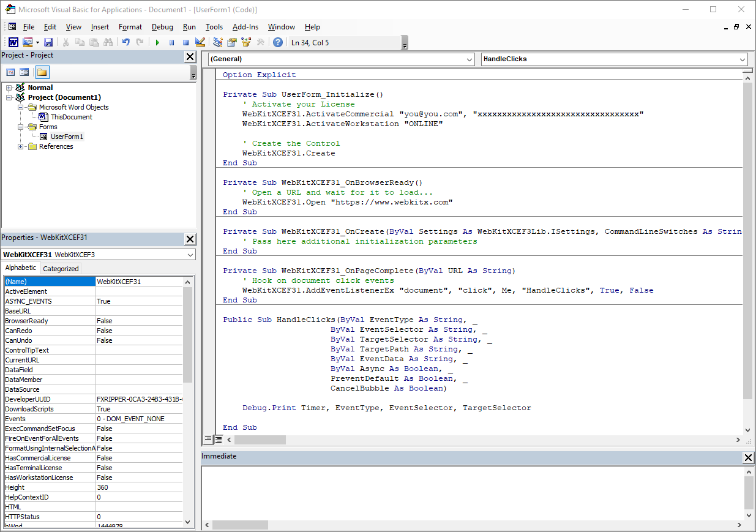This screenshot has width=756, height=532.
Task: Open Visual Basic Help question mark icon
Action: (278, 42)
